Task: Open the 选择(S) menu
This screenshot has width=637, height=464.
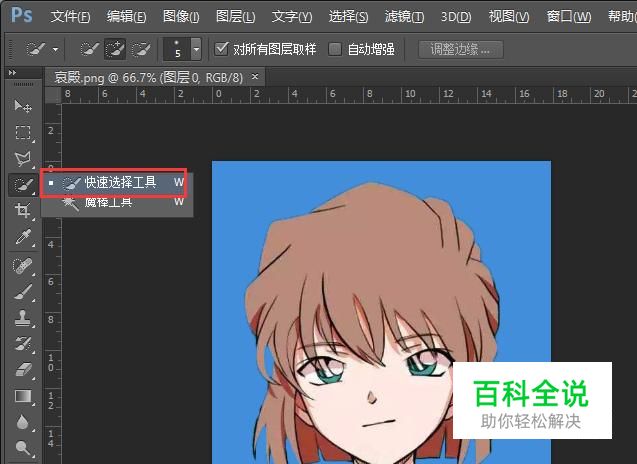Action: click(348, 17)
